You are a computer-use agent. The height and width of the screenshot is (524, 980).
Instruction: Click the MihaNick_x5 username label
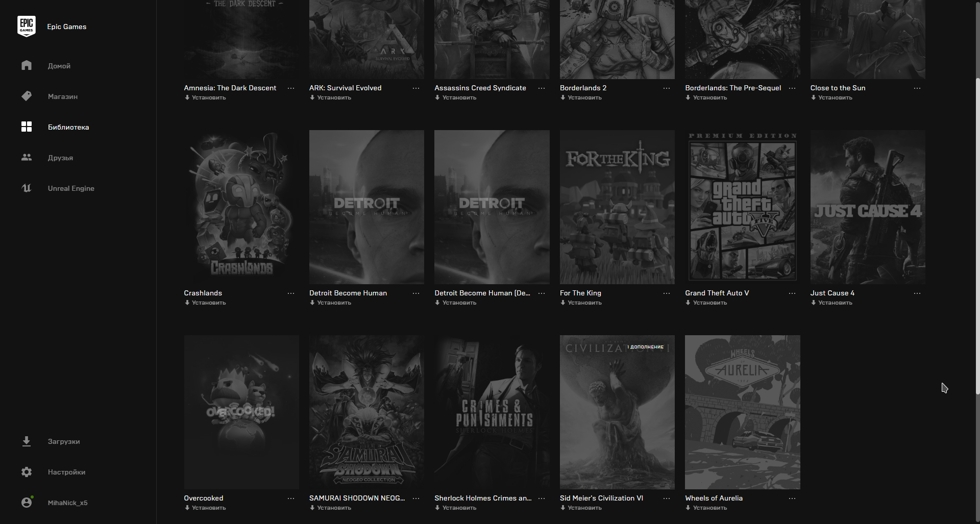coord(67,503)
